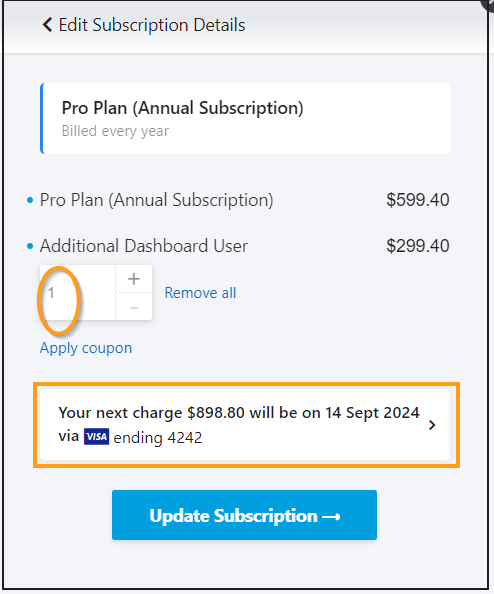Click the quantity field showing 1
This screenshot has width=494, height=594.
pyautogui.click(x=78, y=293)
